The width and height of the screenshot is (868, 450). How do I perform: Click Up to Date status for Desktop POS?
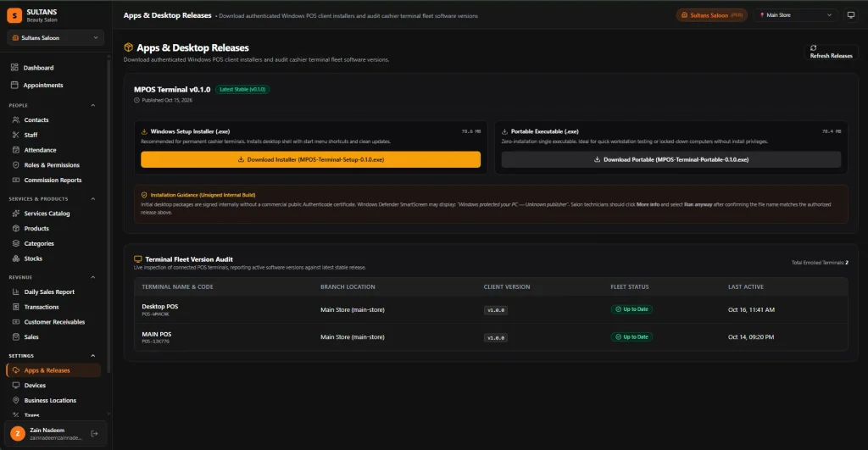632,309
